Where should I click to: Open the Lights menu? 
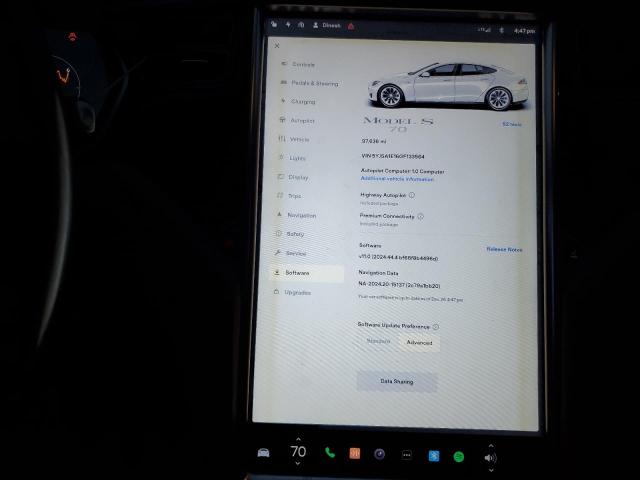pyautogui.click(x=292, y=158)
